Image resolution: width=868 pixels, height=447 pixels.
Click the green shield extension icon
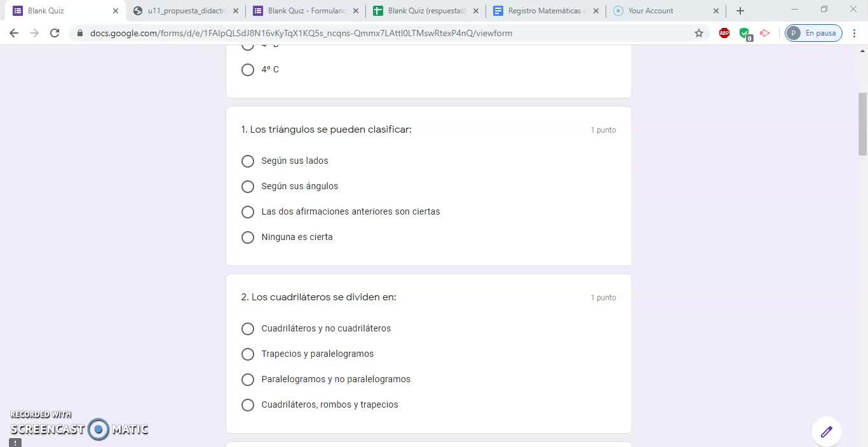pos(745,33)
